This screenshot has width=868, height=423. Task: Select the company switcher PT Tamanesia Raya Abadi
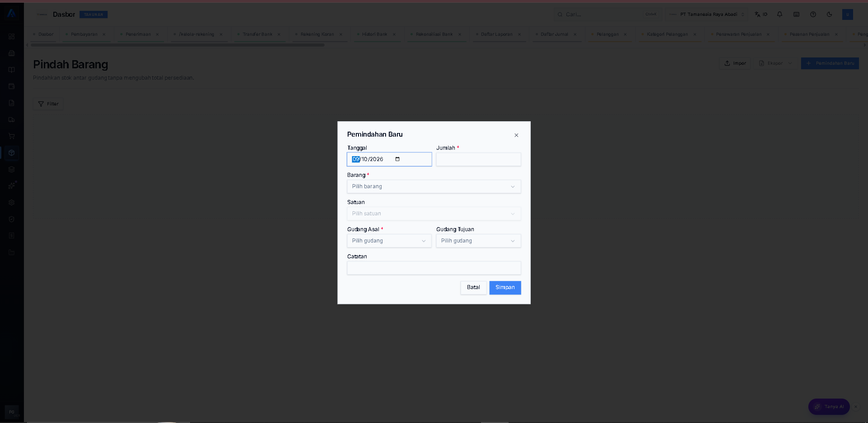point(707,14)
